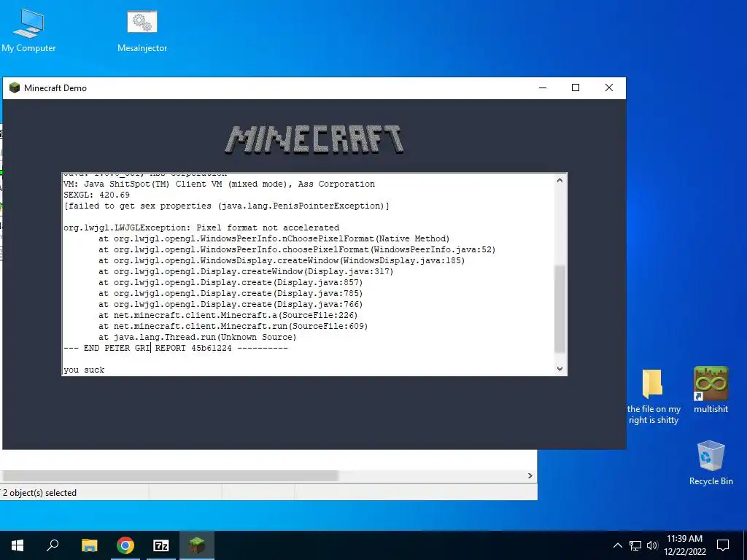The height and width of the screenshot is (560, 747).
Task: Open File Explorer from the taskbar
Action: pos(89,545)
